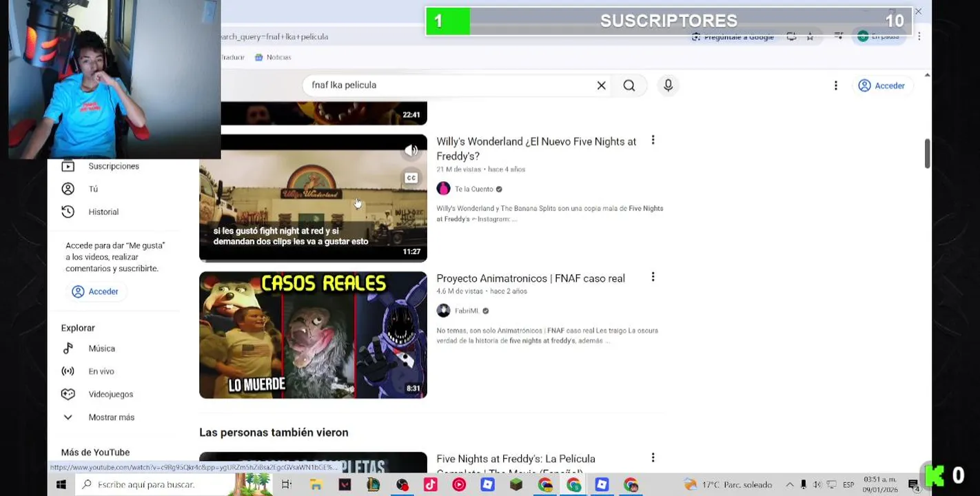Open File Explorer from the taskbar
980x496 pixels.
point(316,485)
